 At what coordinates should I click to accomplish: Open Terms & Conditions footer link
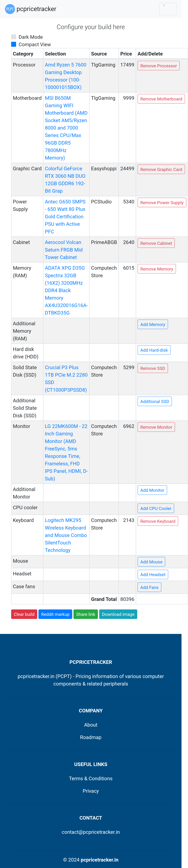click(x=91, y=778)
